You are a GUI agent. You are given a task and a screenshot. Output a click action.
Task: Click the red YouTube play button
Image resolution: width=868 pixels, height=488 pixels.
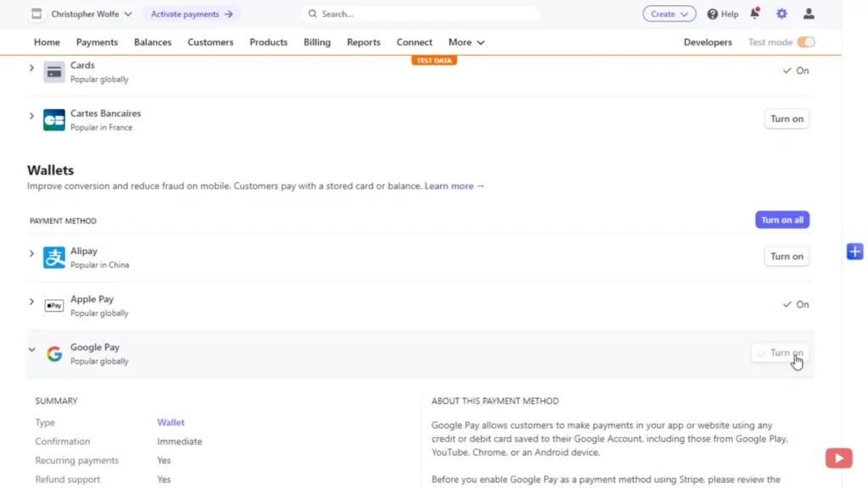(x=838, y=458)
